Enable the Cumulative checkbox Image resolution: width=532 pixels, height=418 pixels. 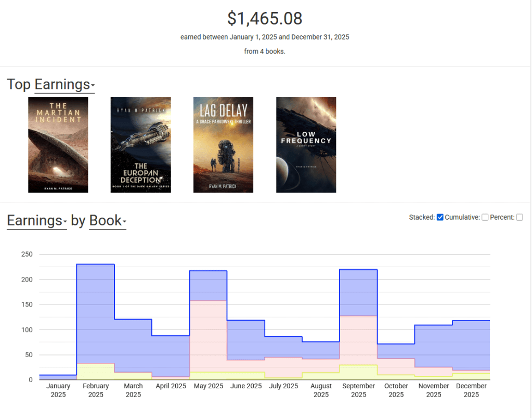(x=485, y=218)
